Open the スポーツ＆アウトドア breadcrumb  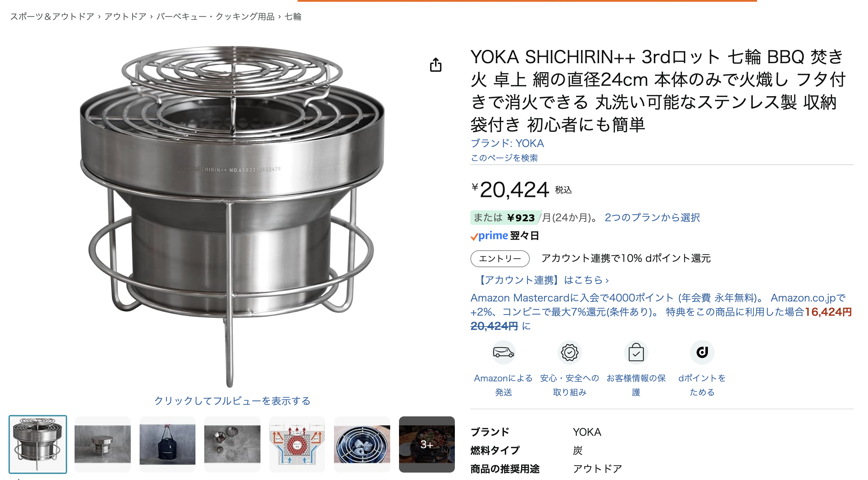(x=52, y=17)
